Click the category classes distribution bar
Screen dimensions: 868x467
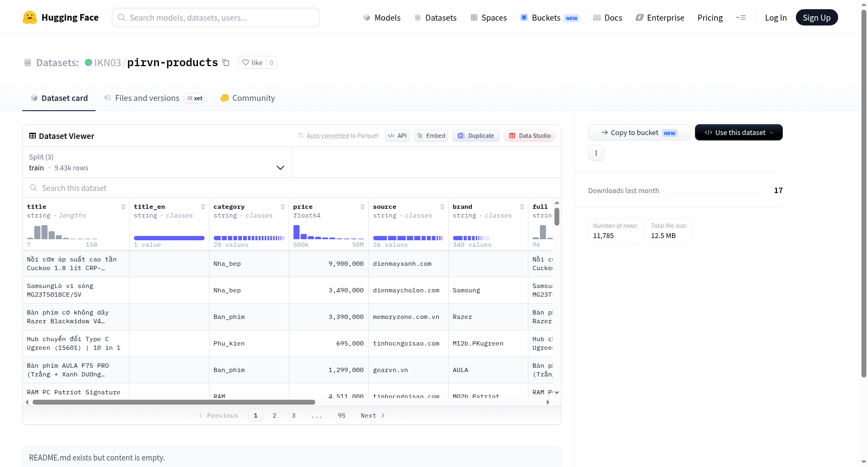click(x=249, y=238)
